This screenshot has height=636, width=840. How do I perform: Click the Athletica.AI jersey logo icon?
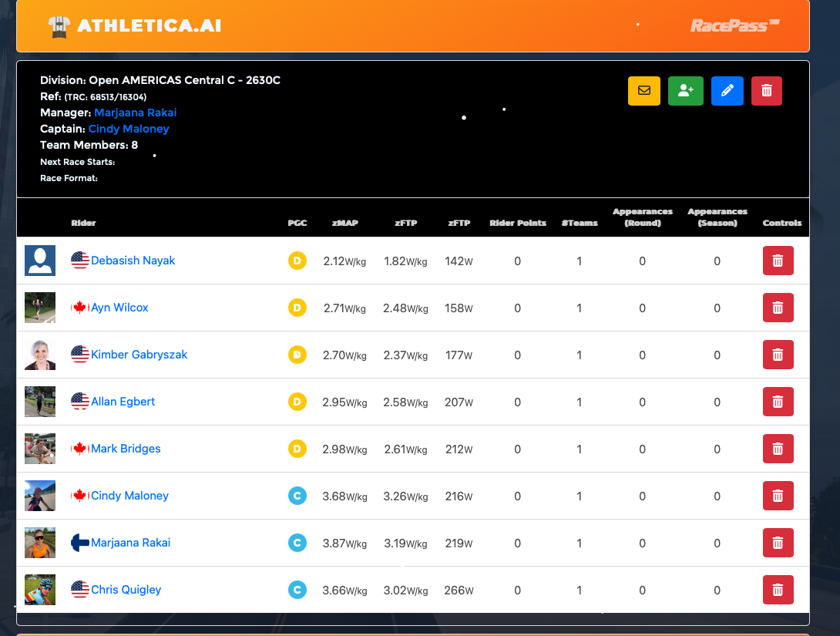click(59, 26)
